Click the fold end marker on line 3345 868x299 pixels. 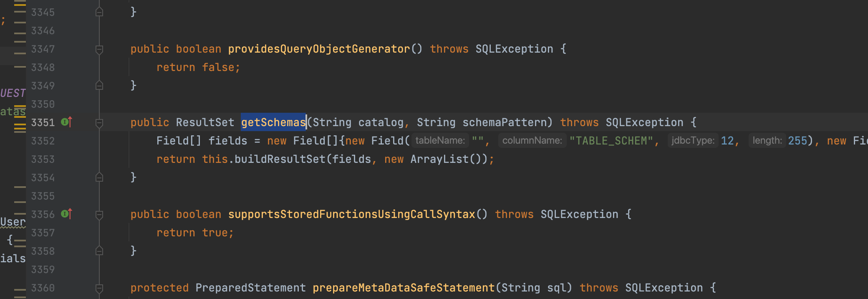click(99, 12)
